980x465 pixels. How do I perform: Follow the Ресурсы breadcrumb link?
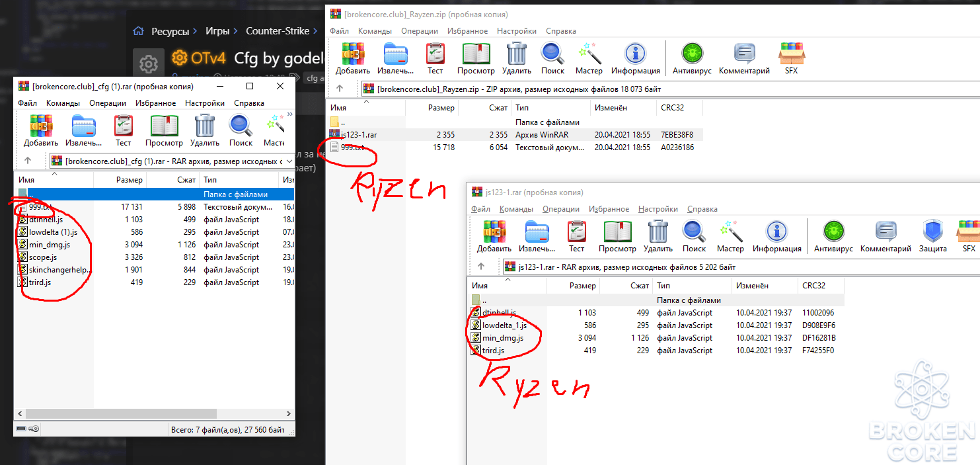(x=170, y=31)
